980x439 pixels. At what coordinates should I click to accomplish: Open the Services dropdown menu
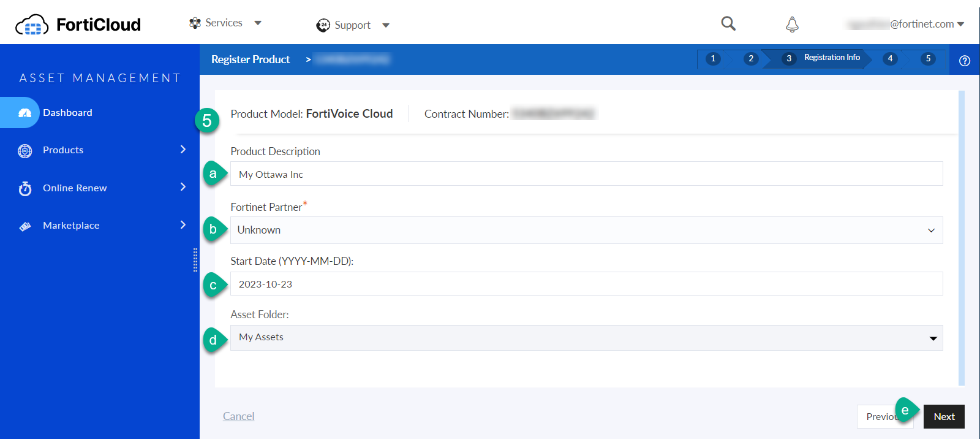coord(225,23)
